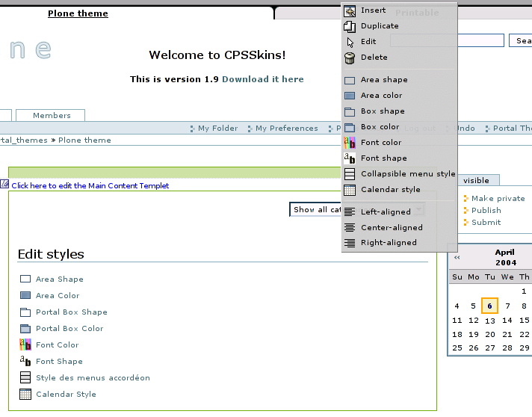Image resolution: width=532 pixels, height=417 pixels.
Task: Open the visible state tab
Action: click(x=478, y=181)
